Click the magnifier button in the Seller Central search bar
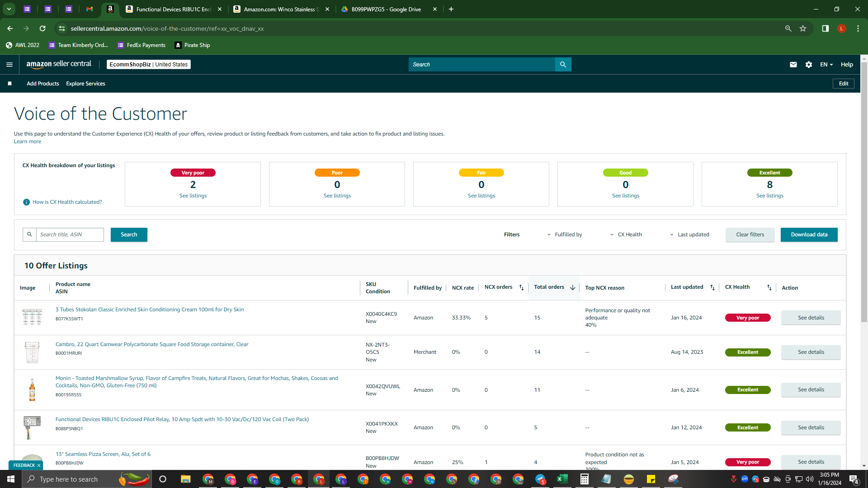The width and height of the screenshot is (868, 488). 563,65
